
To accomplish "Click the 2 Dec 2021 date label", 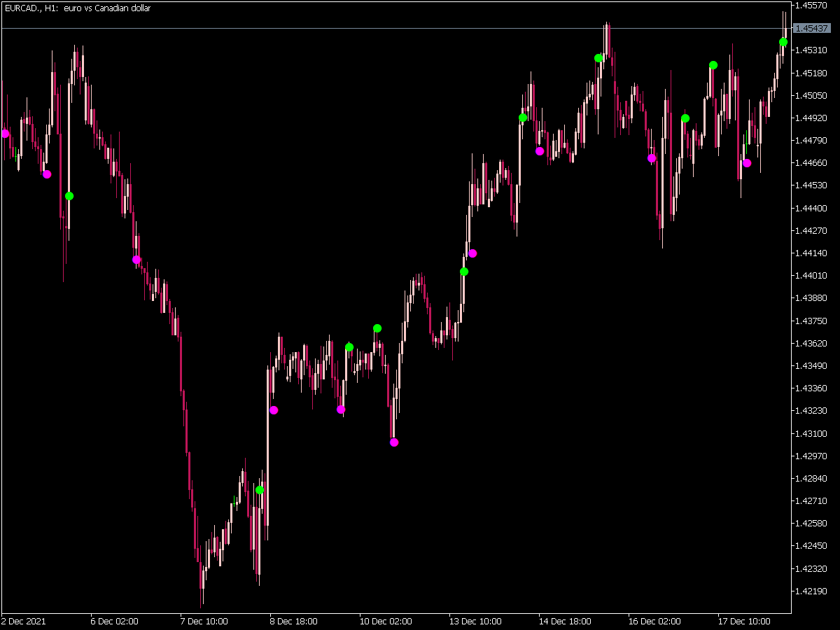I will tap(24, 621).
